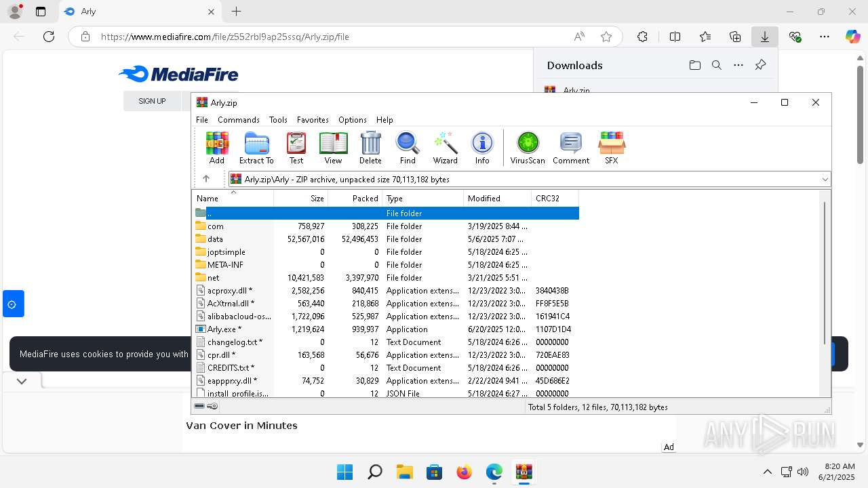Select the META-INF folder
The height and width of the screenshot is (488, 868).
[386, 265]
